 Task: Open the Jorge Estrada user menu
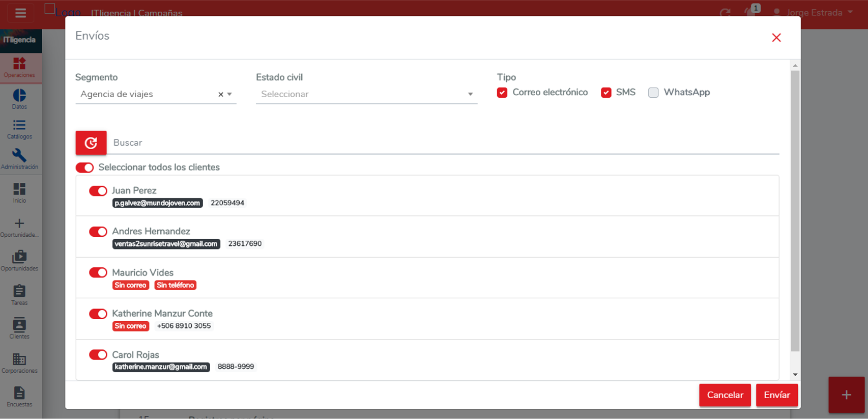[813, 13]
